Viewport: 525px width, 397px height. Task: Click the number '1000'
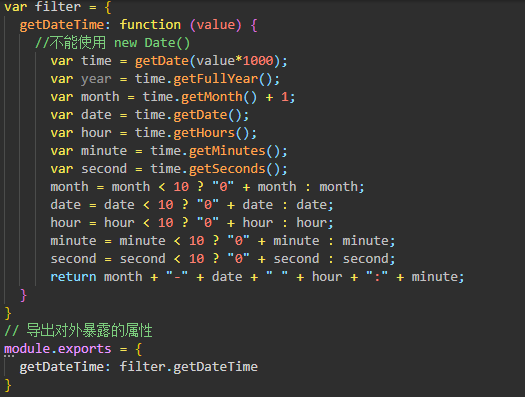pos(258,61)
